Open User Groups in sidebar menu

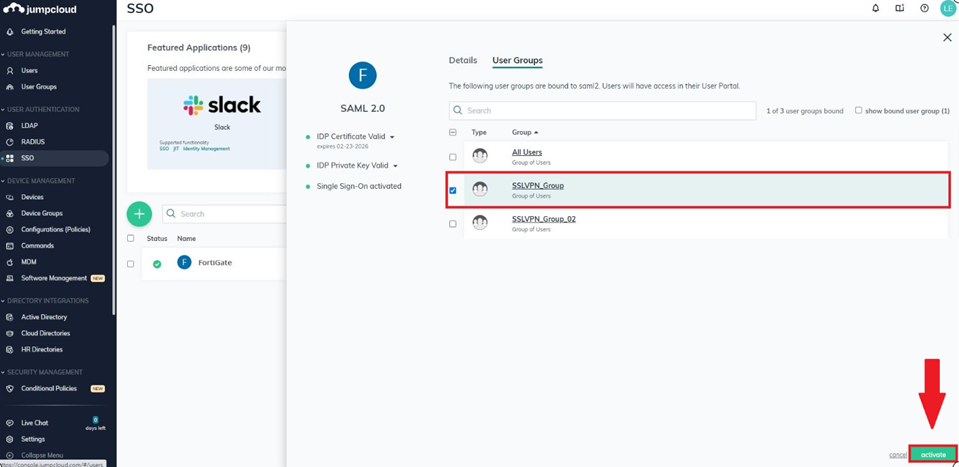tap(38, 87)
